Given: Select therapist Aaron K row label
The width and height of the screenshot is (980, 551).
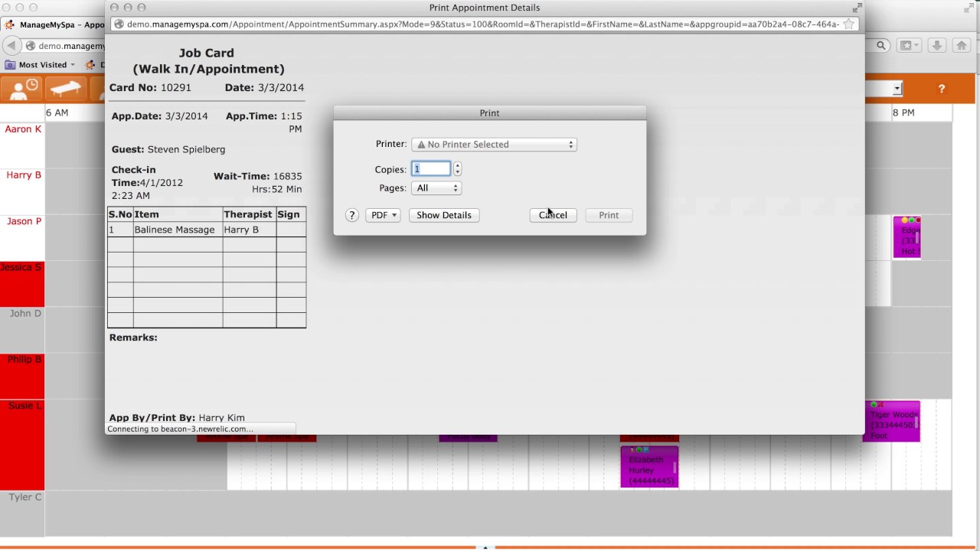Looking at the screenshot, I should coord(23,129).
